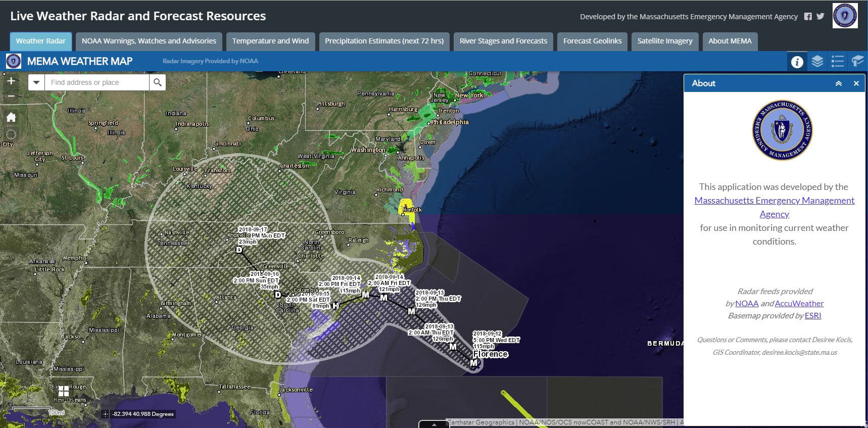Click the Tallahassee city label
Viewport: 868px width, 428px height.
point(234,387)
